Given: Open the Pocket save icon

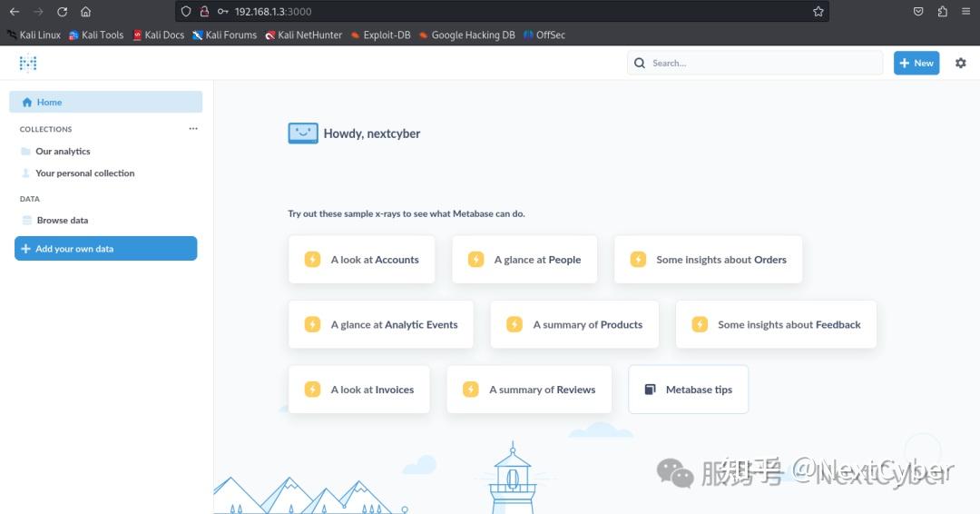Looking at the screenshot, I should (x=918, y=11).
